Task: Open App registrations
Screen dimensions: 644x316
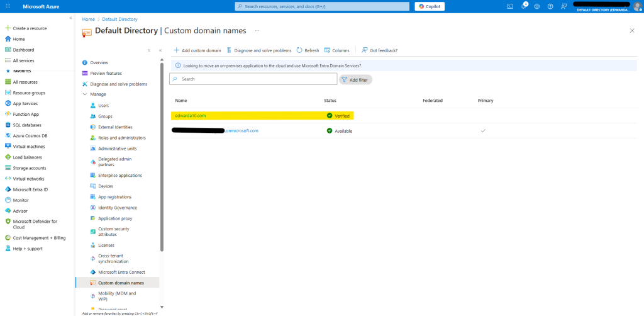Action: [111, 197]
